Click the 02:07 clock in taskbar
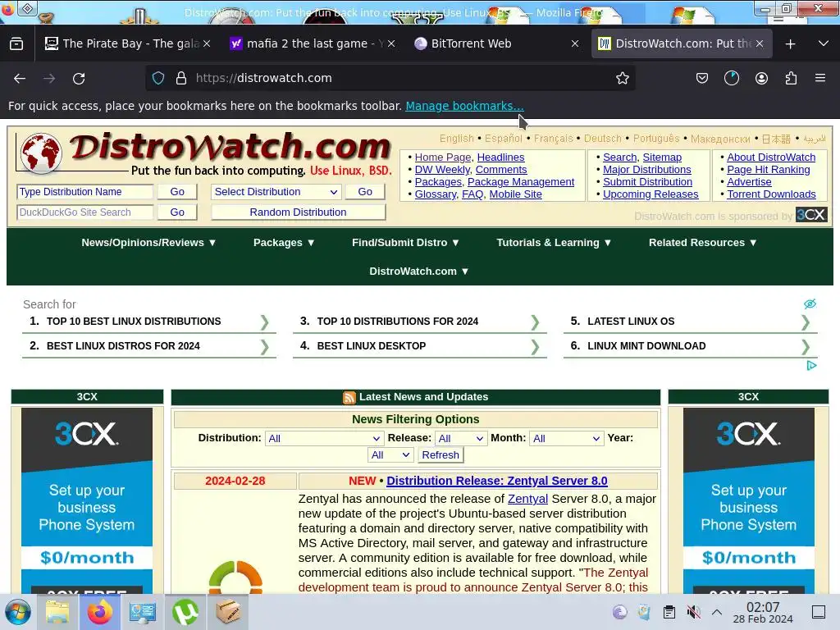The image size is (840, 630). pyautogui.click(x=763, y=607)
